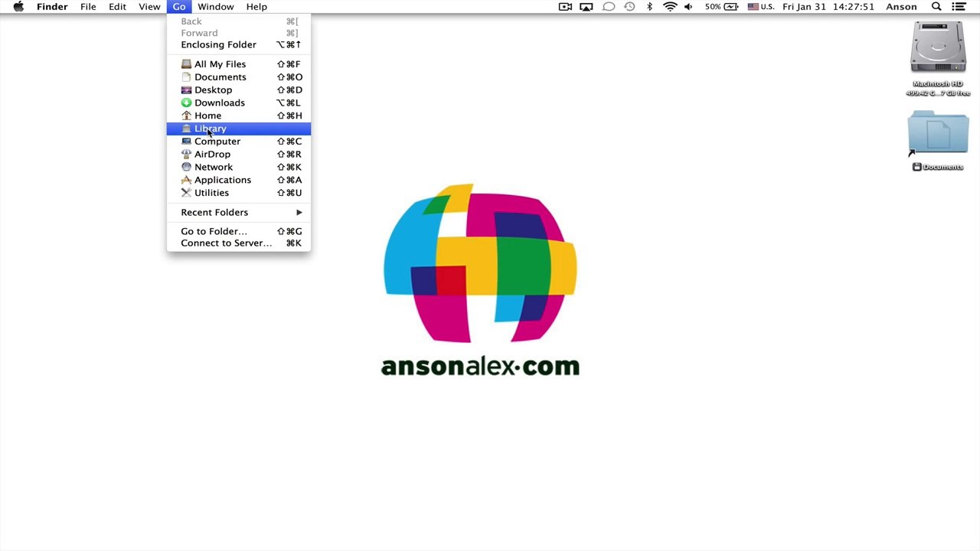Viewport: 980px width, 551px height.
Task: Open the Finder application menu
Action: pos(52,7)
